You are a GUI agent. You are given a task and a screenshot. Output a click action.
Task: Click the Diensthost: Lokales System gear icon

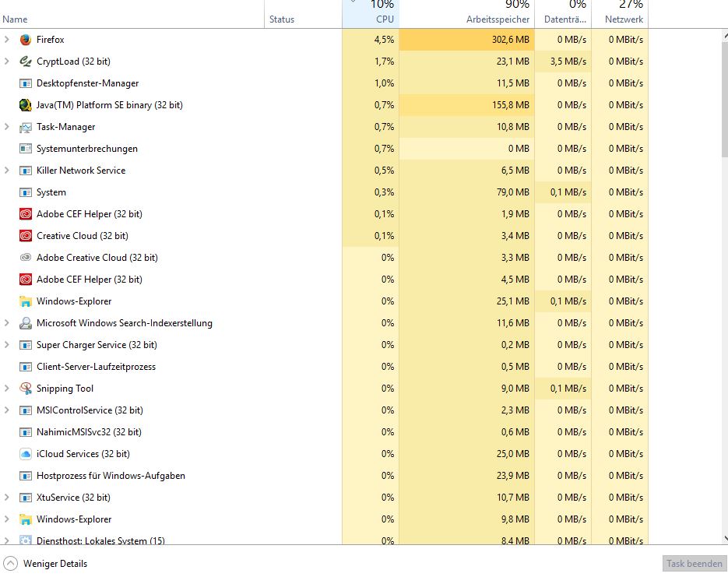[x=26, y=540]
